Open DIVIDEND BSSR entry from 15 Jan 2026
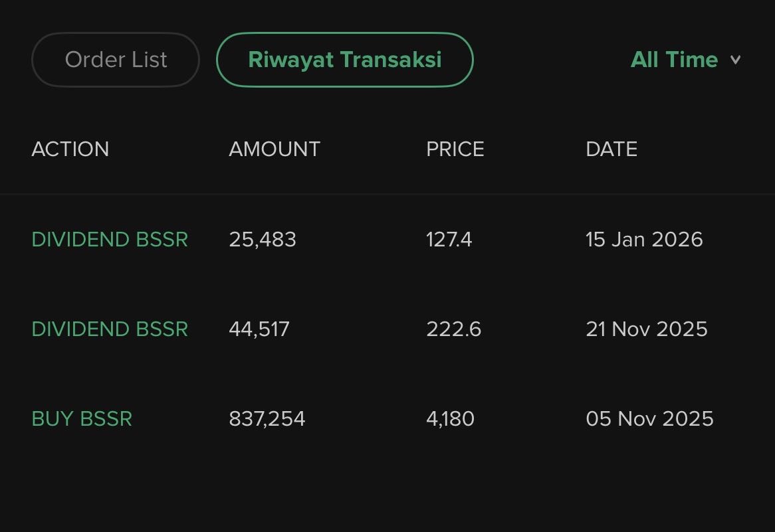Viewport: 775px width, 532px height. pos(110,239)
